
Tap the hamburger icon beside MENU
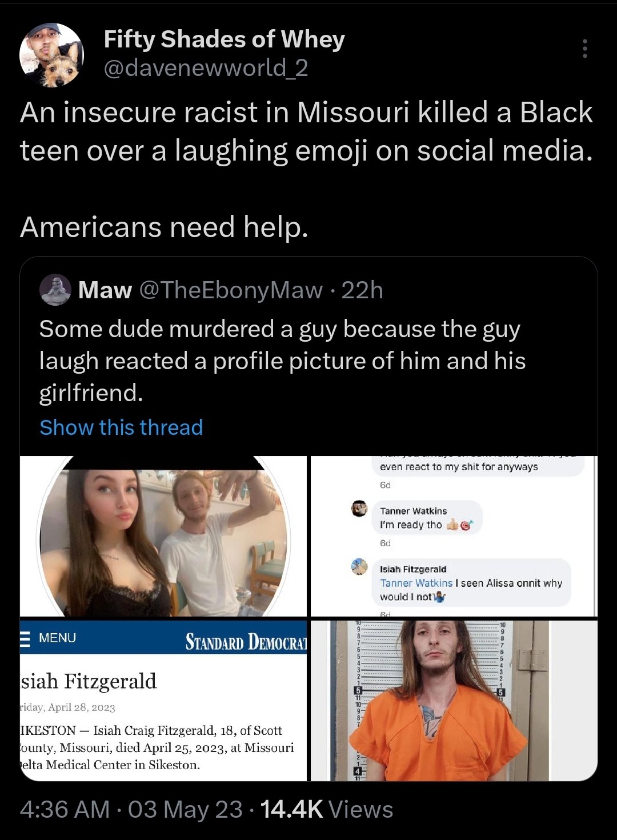[x=25, y=638]
